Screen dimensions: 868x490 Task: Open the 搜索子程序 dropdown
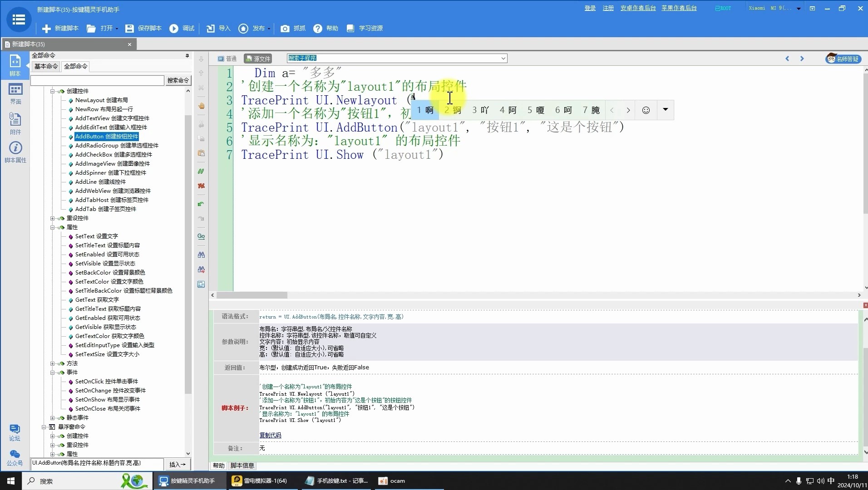[503, 58]
